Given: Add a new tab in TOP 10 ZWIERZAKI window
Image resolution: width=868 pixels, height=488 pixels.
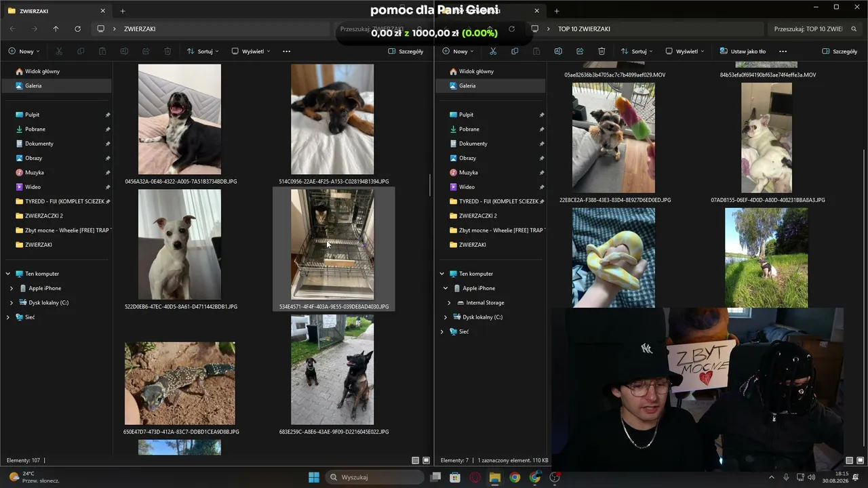Looking at the screenshot, I should [x=557, y=11].
